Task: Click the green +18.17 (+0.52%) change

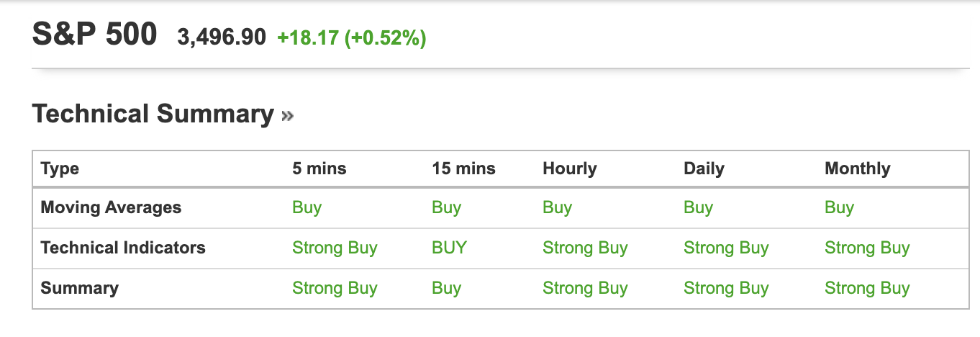Action: (351, 37)
